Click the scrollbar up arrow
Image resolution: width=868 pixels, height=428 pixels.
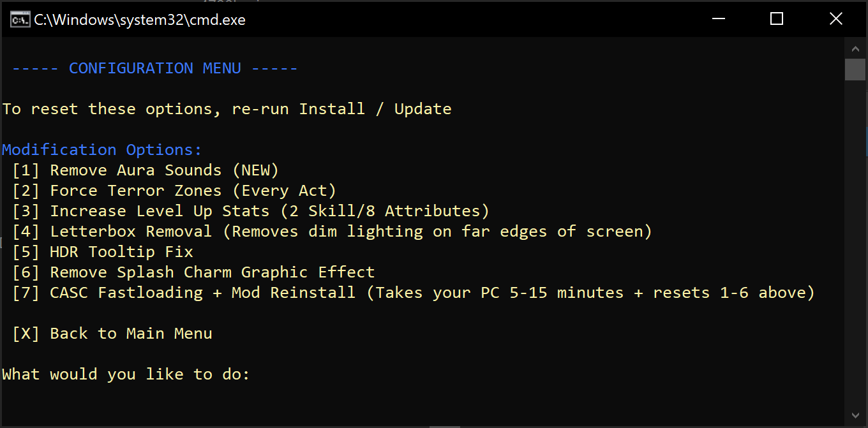855,48
